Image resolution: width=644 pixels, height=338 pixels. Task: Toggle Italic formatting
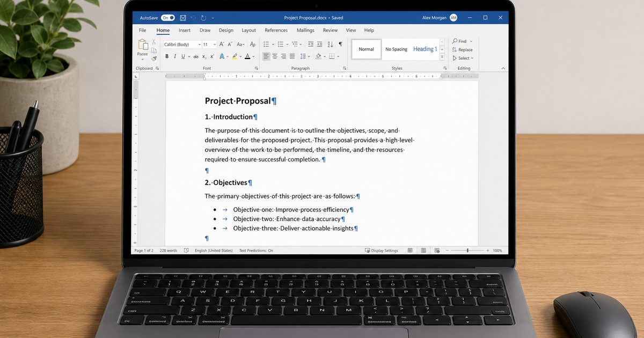tap(175, 56)
